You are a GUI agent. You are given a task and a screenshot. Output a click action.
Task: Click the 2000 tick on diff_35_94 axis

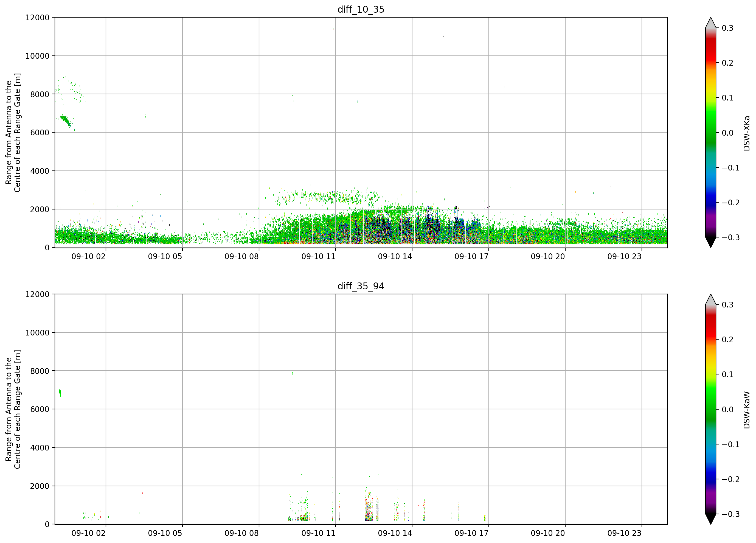click(x=40, y=486)
